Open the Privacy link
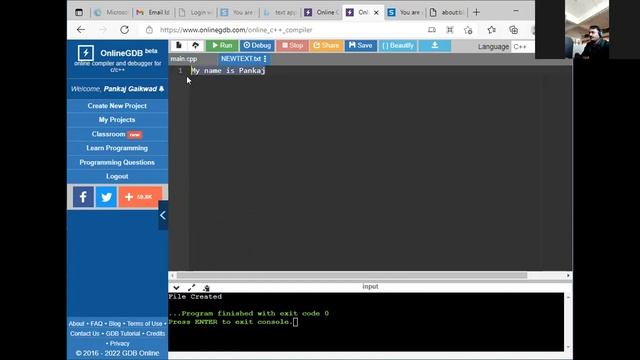This screenshot has width=640, height=360. point(120,343)
